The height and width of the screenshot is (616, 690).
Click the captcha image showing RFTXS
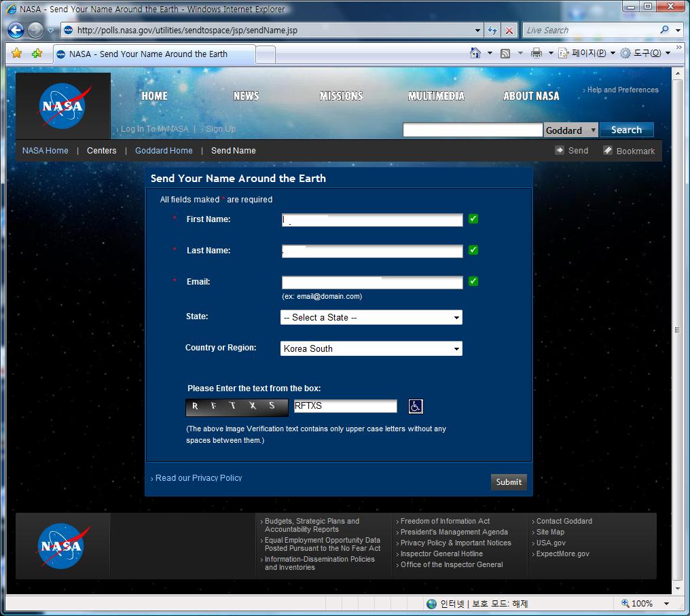(237, 407)
